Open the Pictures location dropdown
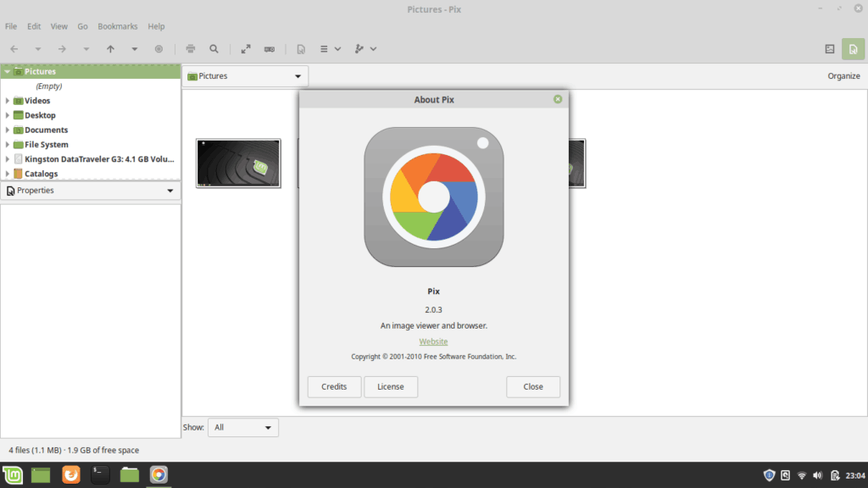This screenshot has height=488, width=868. pyautogui.click(x=245, y=75)
